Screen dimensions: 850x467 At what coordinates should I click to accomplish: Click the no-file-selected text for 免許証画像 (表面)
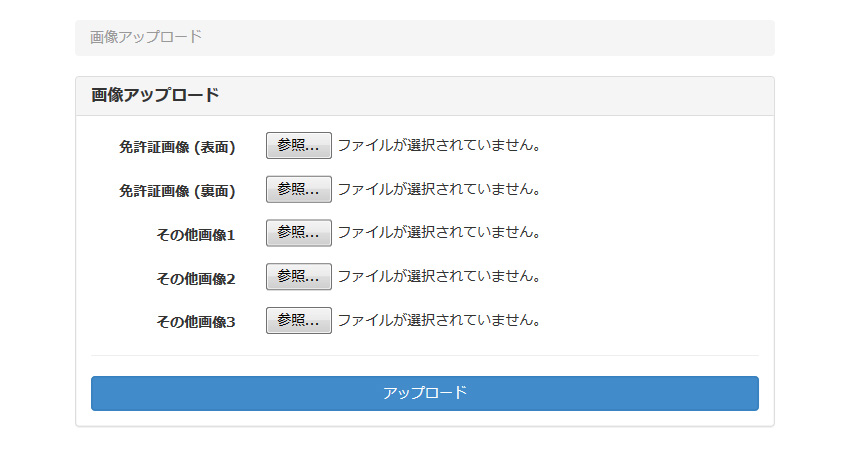pyautogui.click(x=439, y=146)
